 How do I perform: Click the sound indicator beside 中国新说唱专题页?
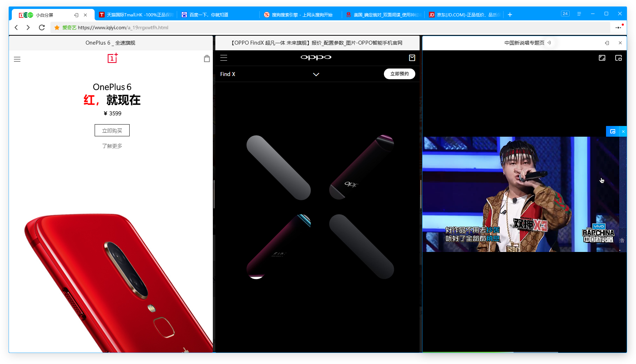tap(549, 43)
